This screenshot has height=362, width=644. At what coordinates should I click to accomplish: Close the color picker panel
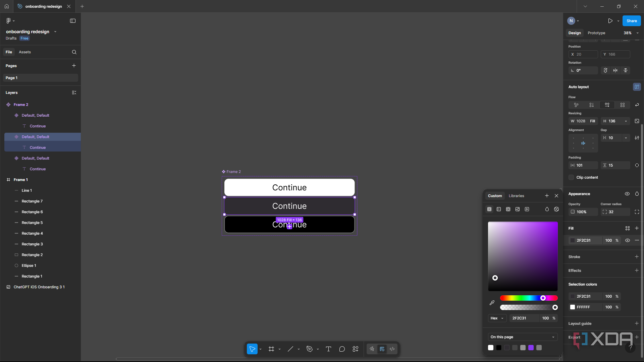tap(556, 196)
